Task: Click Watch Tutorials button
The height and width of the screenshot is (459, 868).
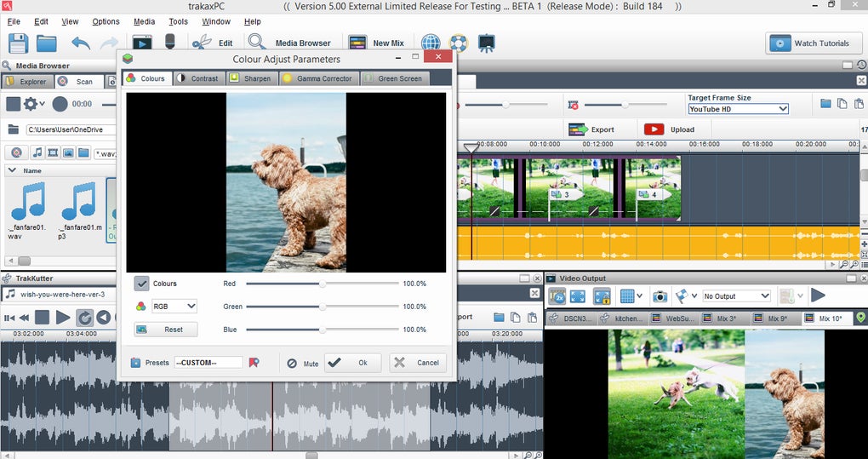Action: 814,43
